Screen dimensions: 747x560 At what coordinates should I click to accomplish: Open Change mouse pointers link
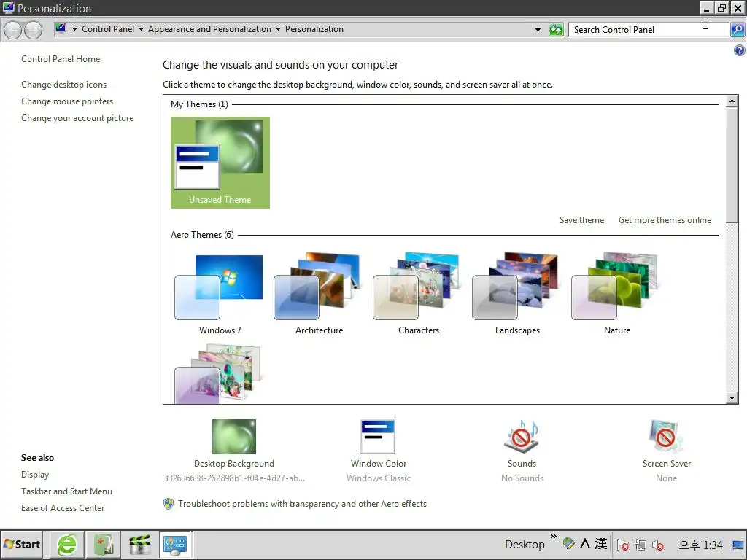pos(67,101)
